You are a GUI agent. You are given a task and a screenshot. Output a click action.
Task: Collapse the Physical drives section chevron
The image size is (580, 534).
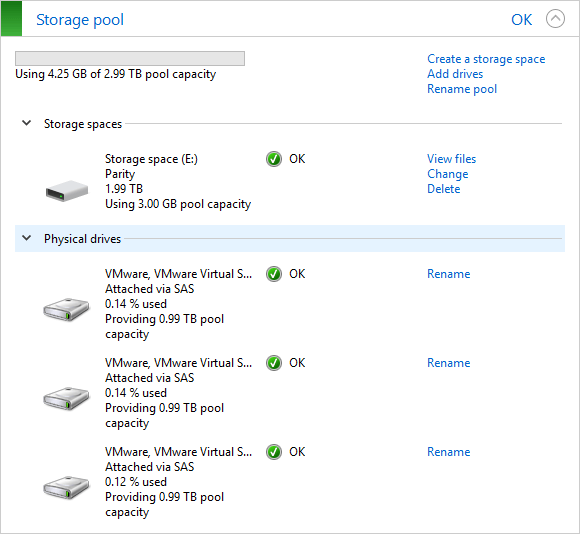(27, 238)
